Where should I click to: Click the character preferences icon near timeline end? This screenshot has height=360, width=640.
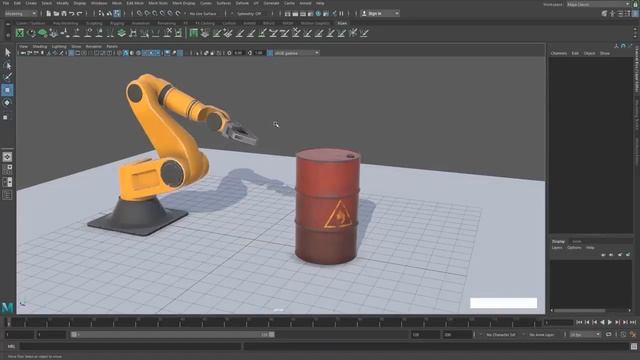(633, 334)
